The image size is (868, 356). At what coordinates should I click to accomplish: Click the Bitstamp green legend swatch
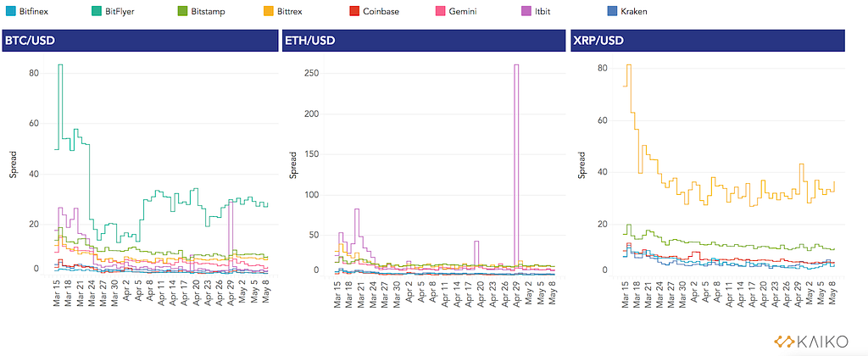(x=181, y=10)
